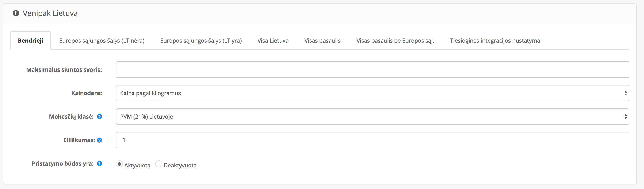This screenshot has height=189, width=644.
Task: Click the exclamation icon beside Venipak Lietuva
Action: [16, 13]
